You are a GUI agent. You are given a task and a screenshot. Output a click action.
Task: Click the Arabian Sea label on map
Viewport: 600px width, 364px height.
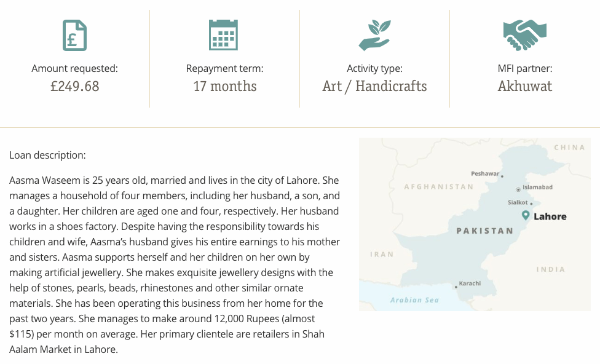click(414, 300)
